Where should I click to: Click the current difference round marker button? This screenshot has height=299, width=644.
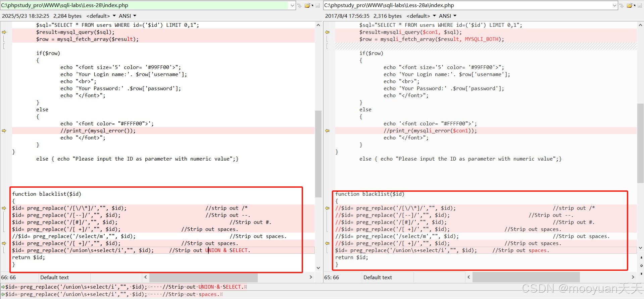coord(641,265)
